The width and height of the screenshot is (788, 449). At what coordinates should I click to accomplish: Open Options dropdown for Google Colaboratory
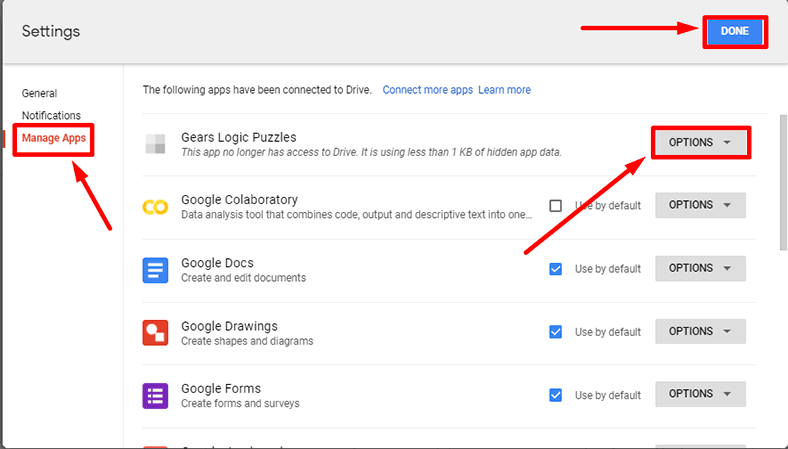click(x=701, y=205)
